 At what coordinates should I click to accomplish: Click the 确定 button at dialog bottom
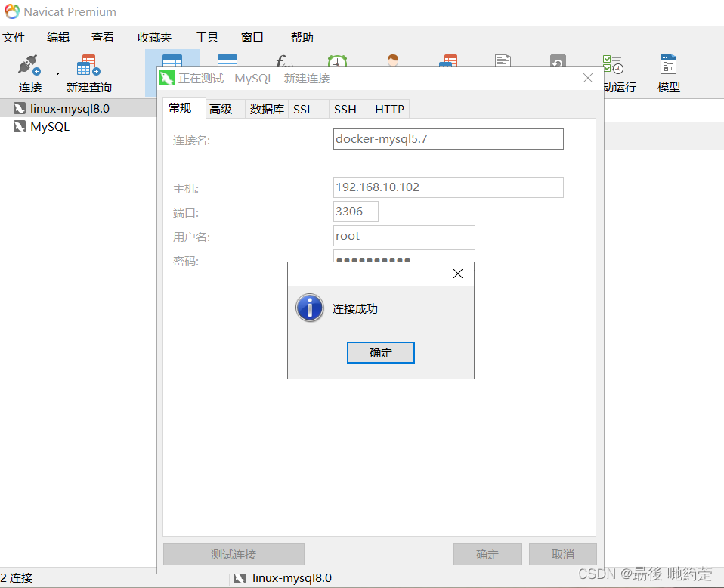[x=487, y=554]
